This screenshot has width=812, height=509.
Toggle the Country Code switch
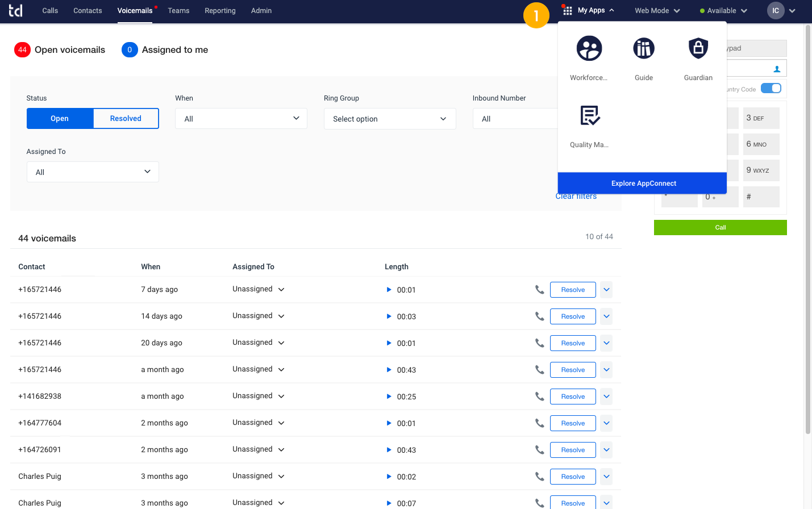point(771,88)
